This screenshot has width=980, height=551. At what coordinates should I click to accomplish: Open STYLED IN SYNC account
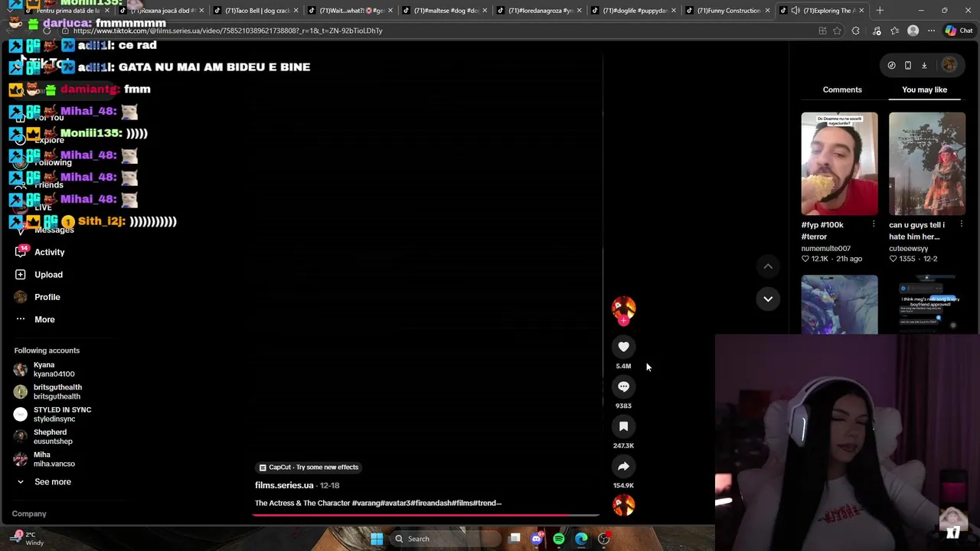click(x=52, y=414)
